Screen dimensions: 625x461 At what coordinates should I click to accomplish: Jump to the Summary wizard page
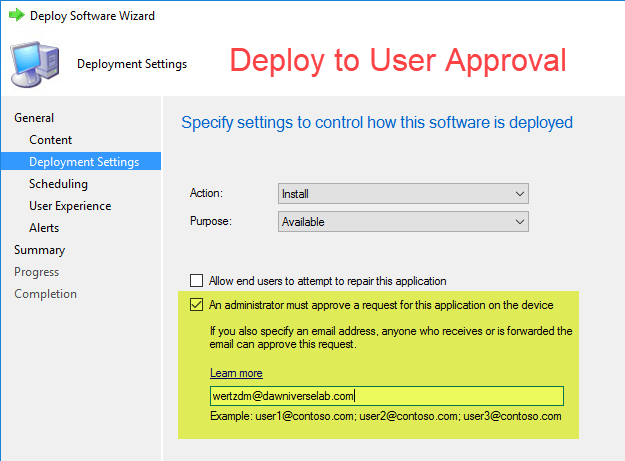pos(39,250)
